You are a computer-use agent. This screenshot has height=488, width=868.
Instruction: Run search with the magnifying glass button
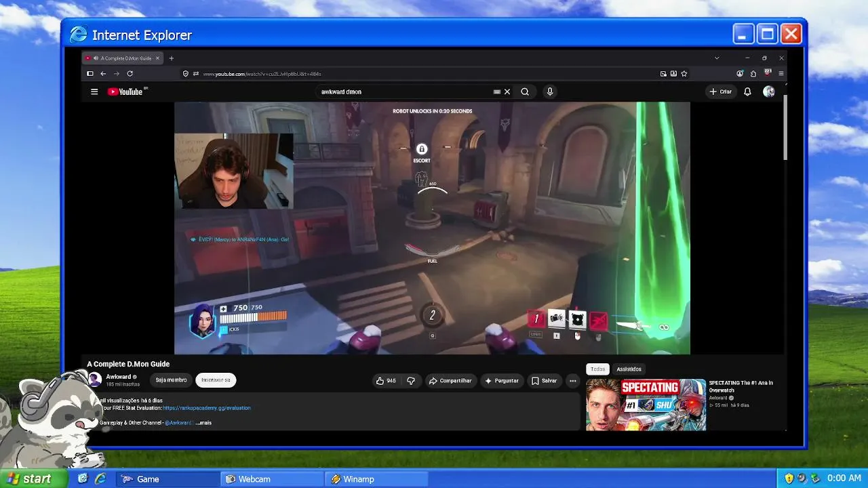(525, 91)
